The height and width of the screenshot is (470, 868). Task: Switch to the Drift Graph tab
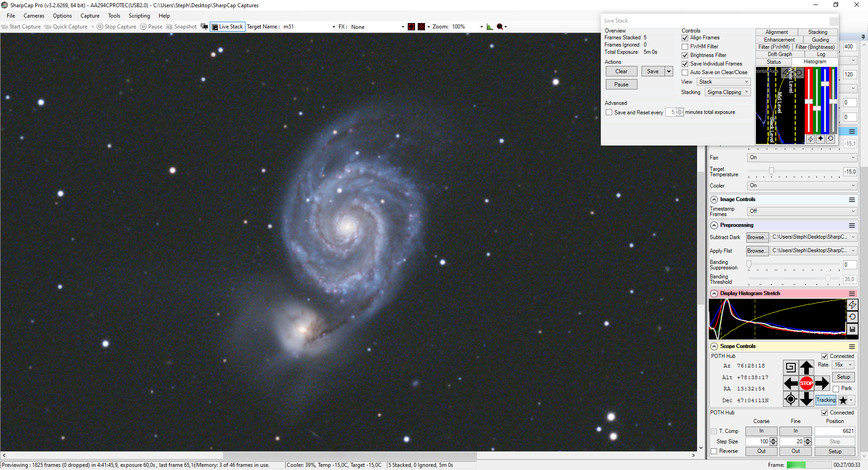pos(780,54)
